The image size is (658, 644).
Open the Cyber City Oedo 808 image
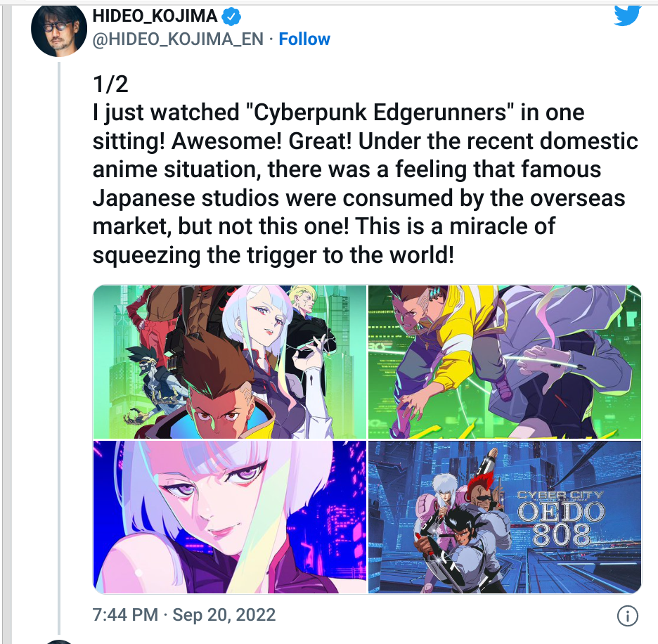505,517
